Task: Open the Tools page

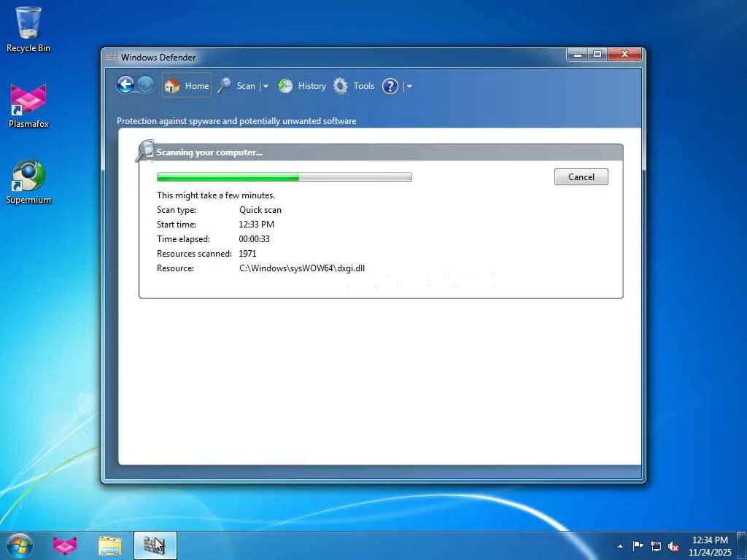Action: pyautogui.click(x=363, y=86)
